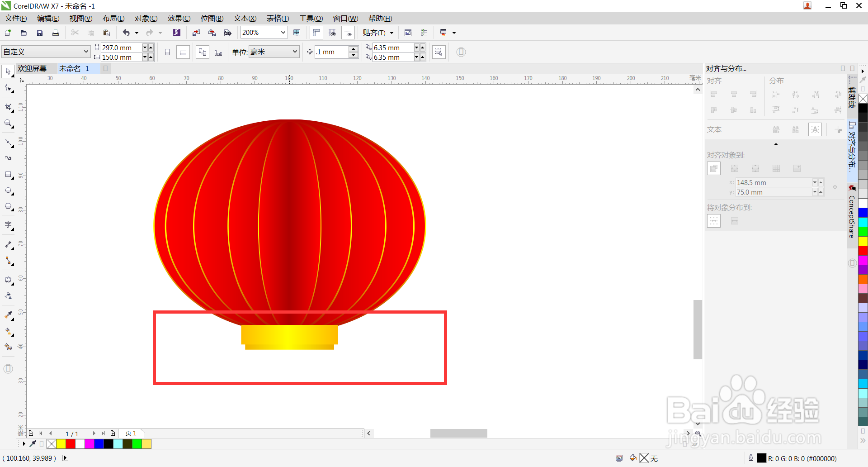Open the zoom level 200% dropdown

tap(283, 33)
